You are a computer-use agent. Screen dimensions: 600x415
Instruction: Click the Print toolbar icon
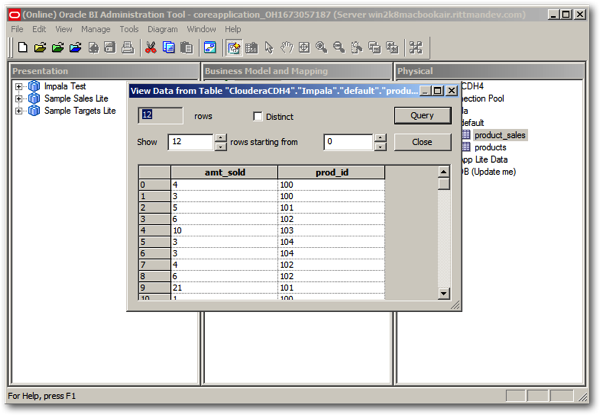coord(127,47)
